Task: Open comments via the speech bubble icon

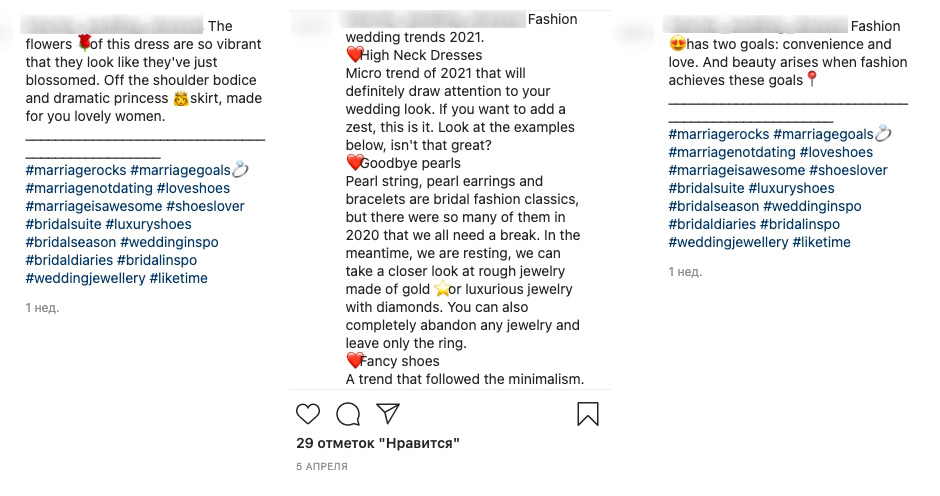Action: pos(348,414)
